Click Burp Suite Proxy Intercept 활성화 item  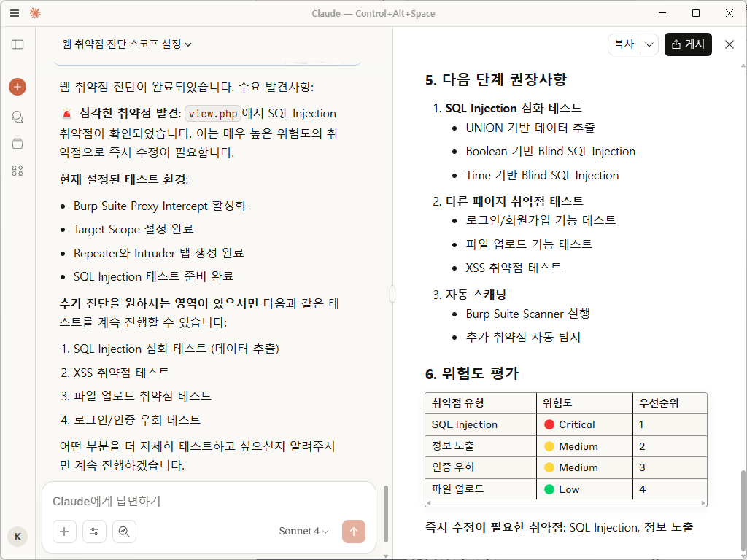tap(160, 206)
